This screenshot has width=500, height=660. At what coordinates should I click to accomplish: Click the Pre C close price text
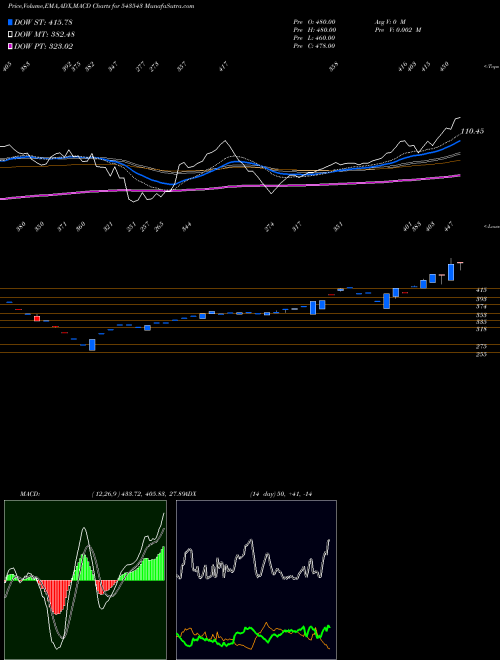point(314,46)
